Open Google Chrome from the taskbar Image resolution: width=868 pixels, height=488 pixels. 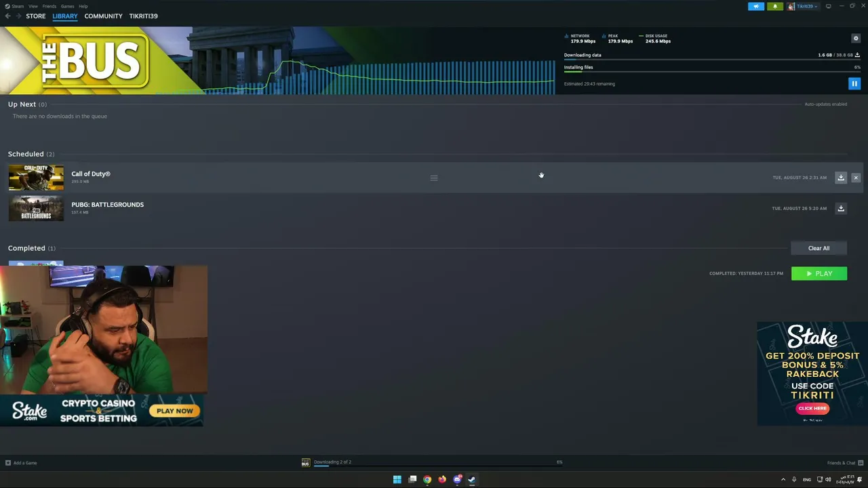pyautogui.click(x=427, y=480)
